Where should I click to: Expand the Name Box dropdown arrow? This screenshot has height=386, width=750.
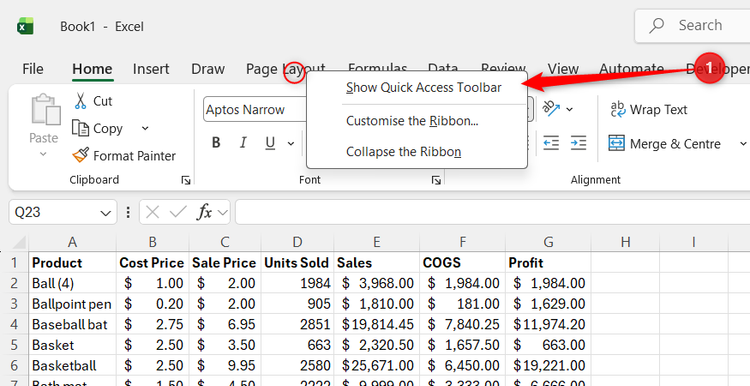point(106,213)
